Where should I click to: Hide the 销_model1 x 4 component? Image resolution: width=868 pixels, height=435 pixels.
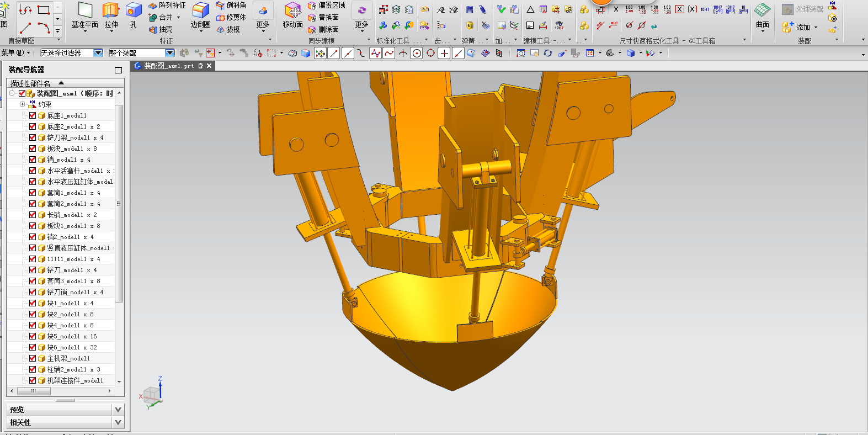(x=33, y=160)
